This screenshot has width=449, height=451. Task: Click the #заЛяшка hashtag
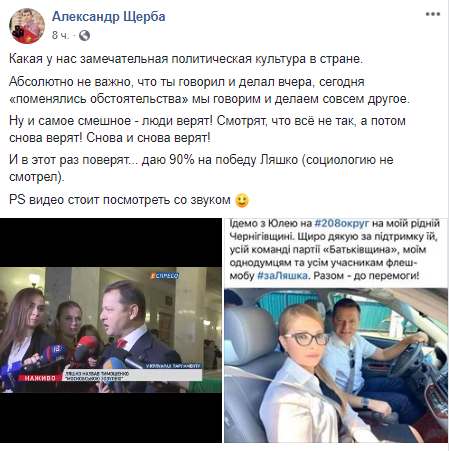coord(282,276)
